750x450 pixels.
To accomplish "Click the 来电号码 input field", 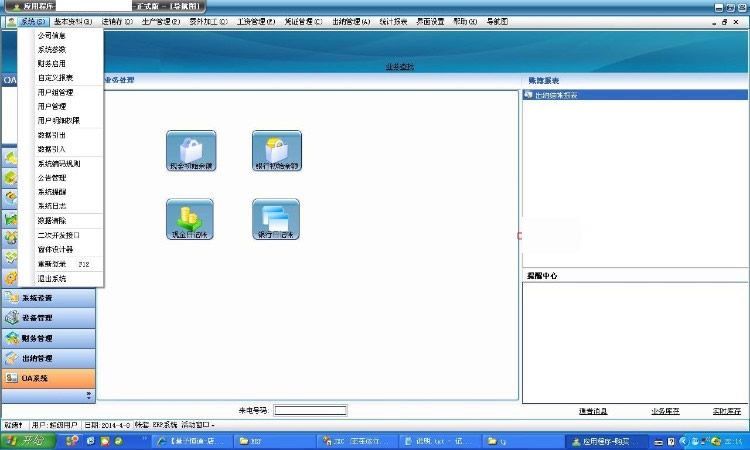I will pos(310,410).
